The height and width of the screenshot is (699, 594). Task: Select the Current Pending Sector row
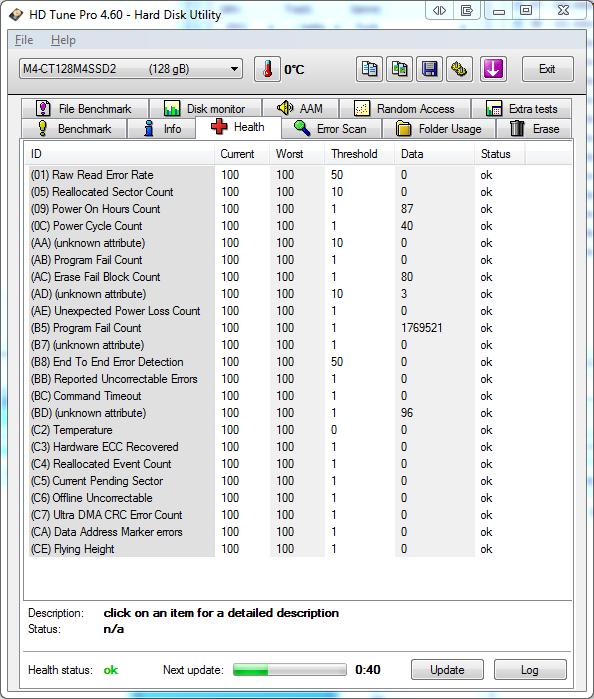click(277, 481)
